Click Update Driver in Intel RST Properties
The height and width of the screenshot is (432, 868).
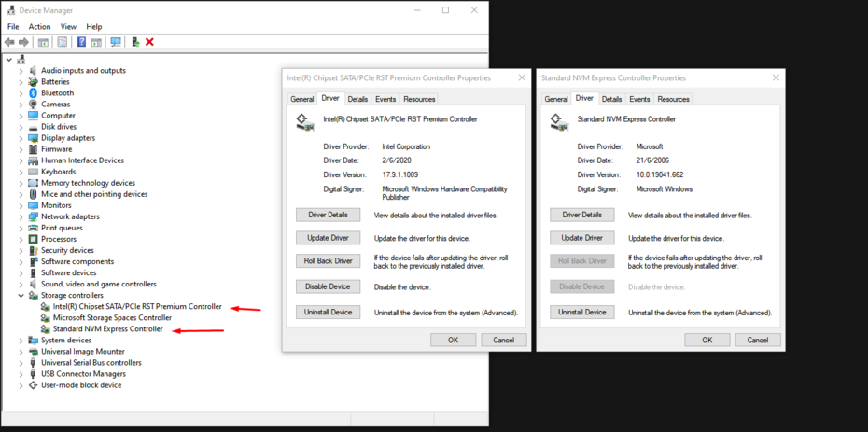[329, 238]
